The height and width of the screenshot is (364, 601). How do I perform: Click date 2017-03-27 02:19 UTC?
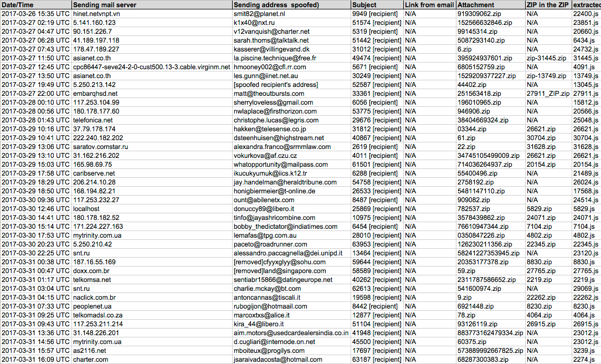[35, 23]
